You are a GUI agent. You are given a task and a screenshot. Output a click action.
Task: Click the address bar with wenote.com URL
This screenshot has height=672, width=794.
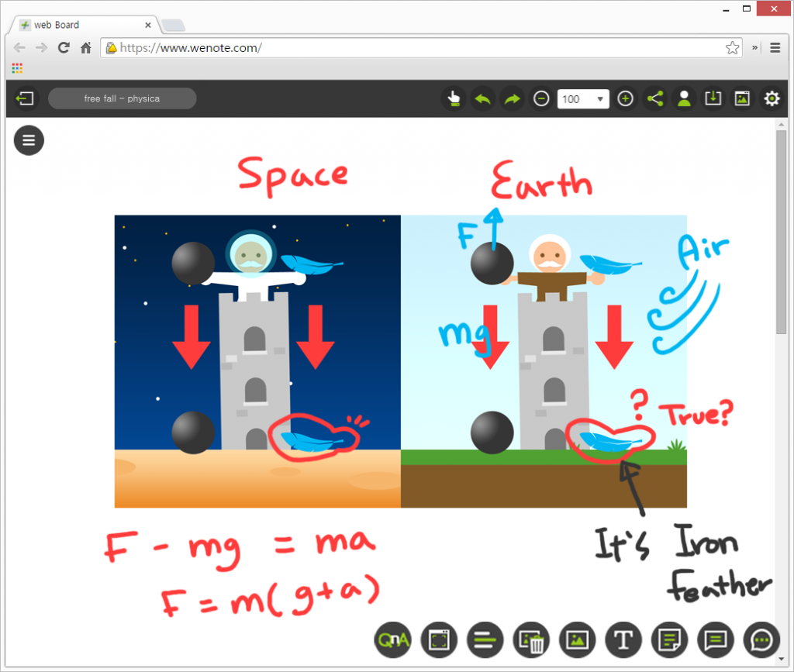tap(421, 47)
